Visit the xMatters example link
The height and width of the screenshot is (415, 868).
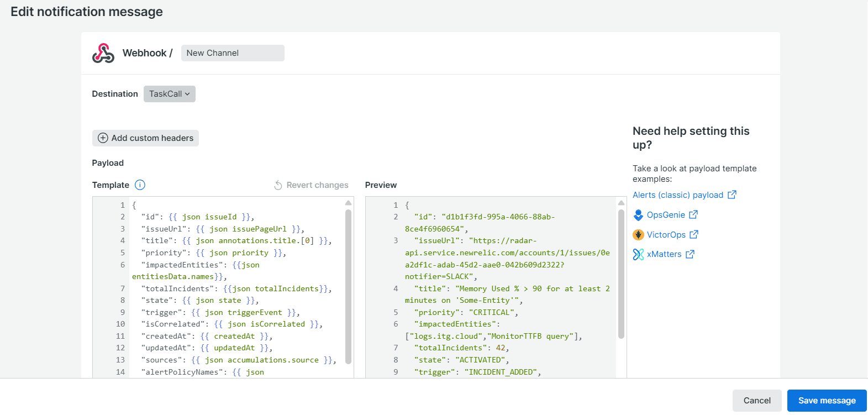[664, 254]
